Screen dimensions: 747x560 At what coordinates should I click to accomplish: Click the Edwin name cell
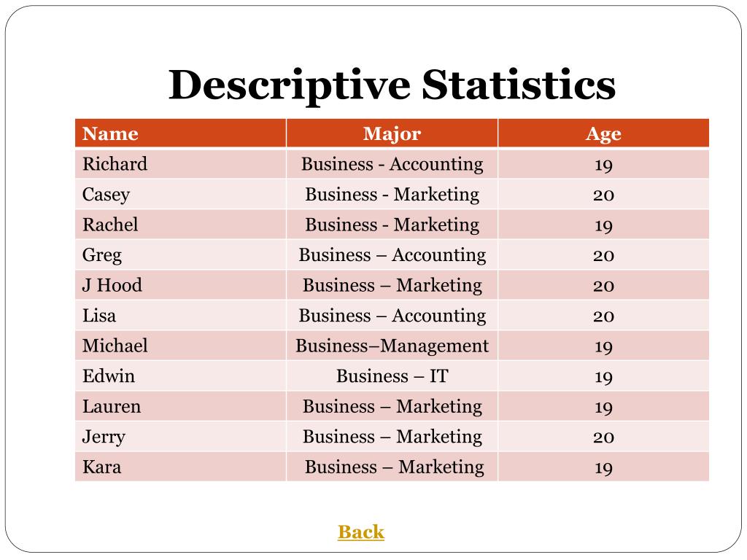[x=181, y=376]
